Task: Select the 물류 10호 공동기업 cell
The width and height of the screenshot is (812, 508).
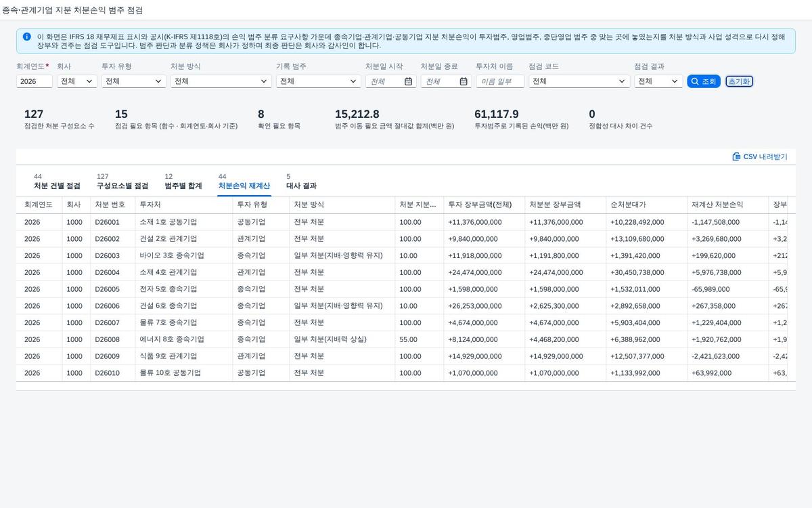Action: [x=183, y=373]
